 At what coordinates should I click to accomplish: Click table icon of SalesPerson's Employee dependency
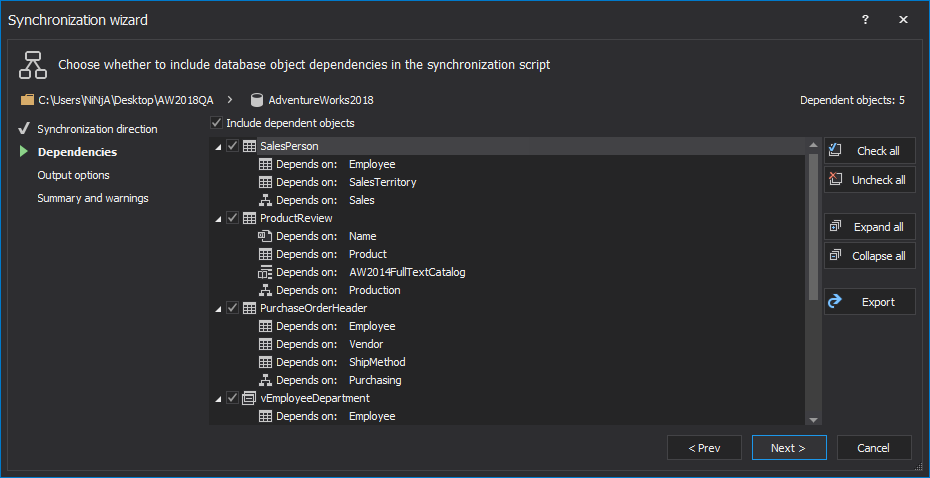pyautogui.click(x=266, y=164)
